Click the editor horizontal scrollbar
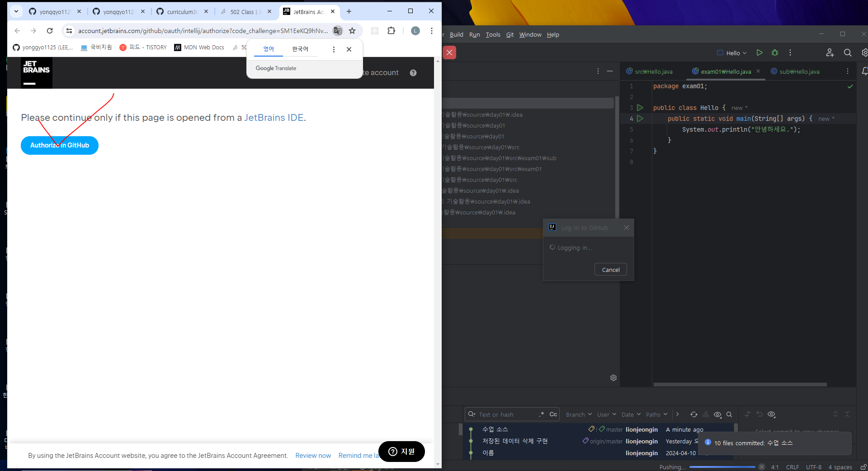 (x=740, y=385)
